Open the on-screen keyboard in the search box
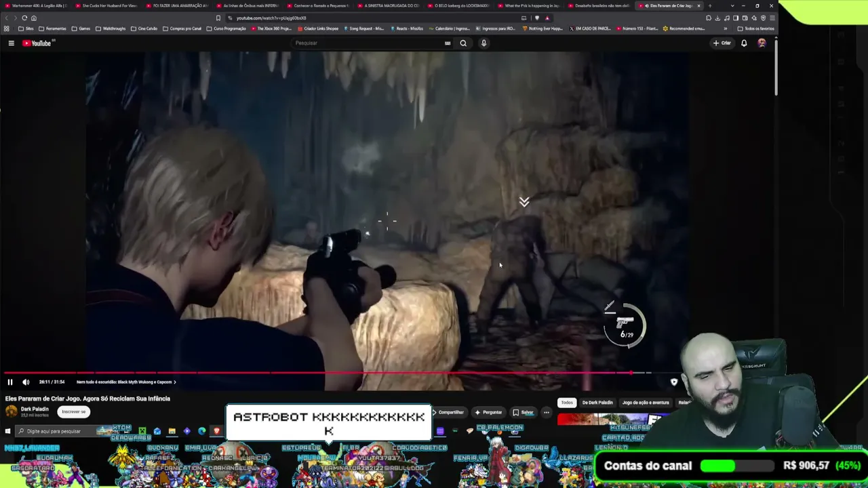Image resolution: width=868 pixels, height=488 pixels. (x=448, y=43)
